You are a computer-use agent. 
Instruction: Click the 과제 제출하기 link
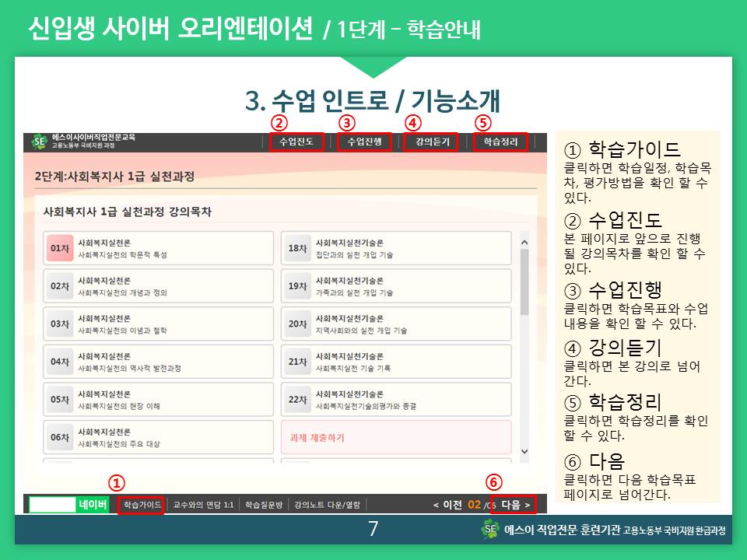pyautogui.click(x=317, y=438)
